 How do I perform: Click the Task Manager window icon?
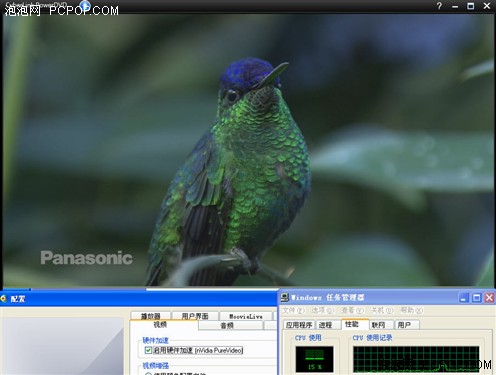[285, 297]
